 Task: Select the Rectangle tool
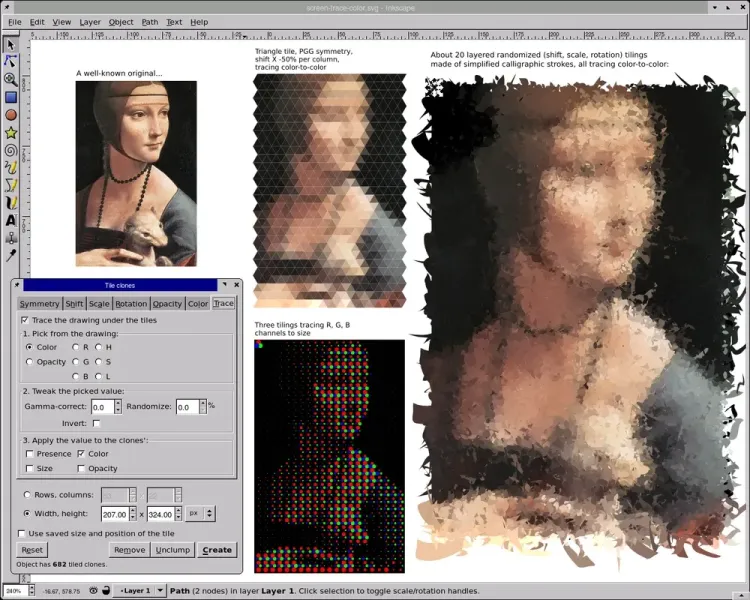(x=11, y=97)
